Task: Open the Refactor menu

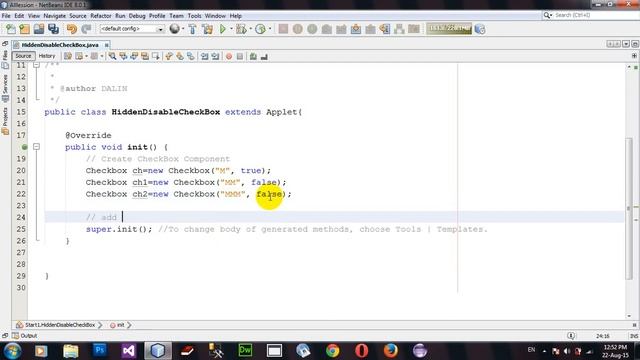Action: tap(101, 16)
